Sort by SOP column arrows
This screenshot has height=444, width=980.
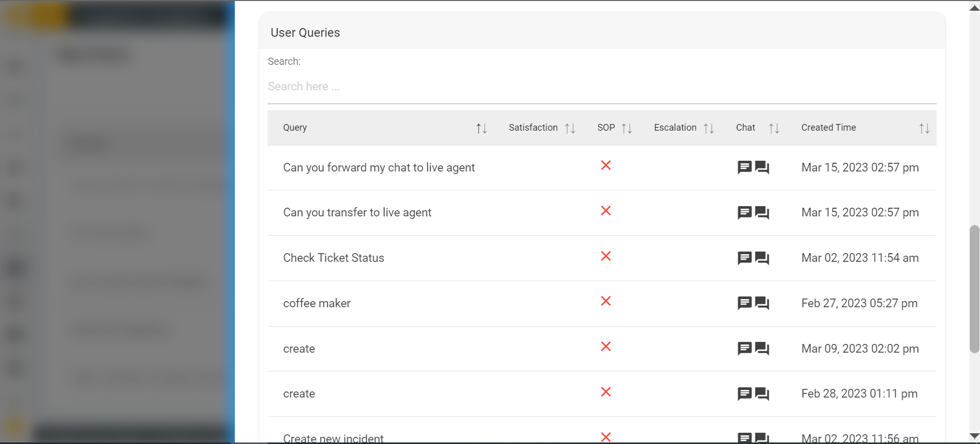point(627,128)
